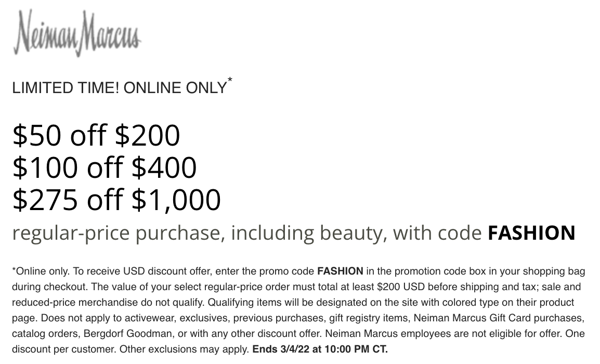Click the Neiman Marcus logo
The height and width of the screenshot is (364, 600).
(x=77, y=33)
